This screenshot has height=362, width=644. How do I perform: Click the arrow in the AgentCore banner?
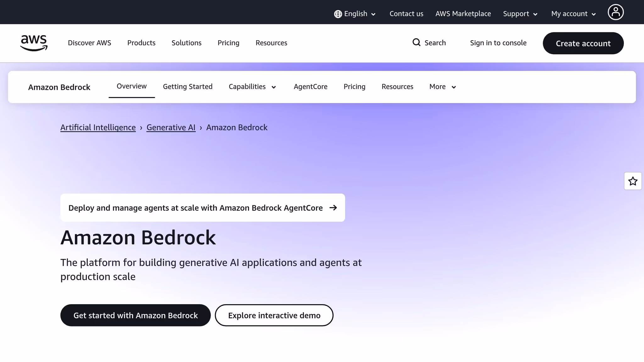(333, 207)
